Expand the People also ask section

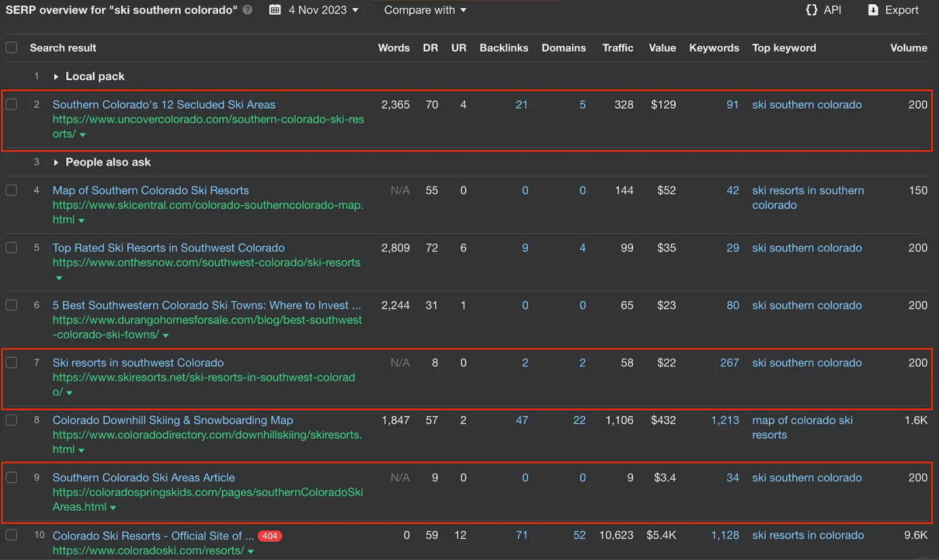click(56, 162)
